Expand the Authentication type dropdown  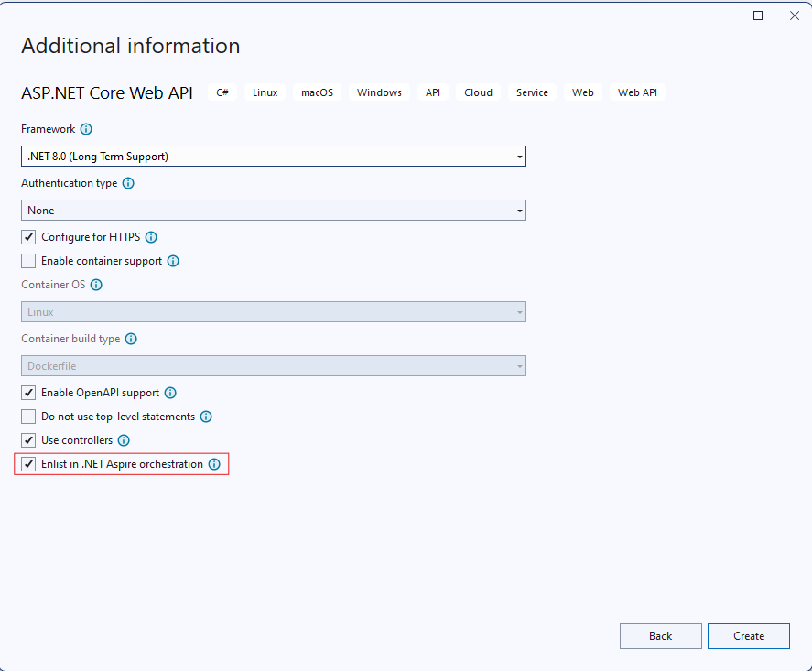[x=519, y=211]
